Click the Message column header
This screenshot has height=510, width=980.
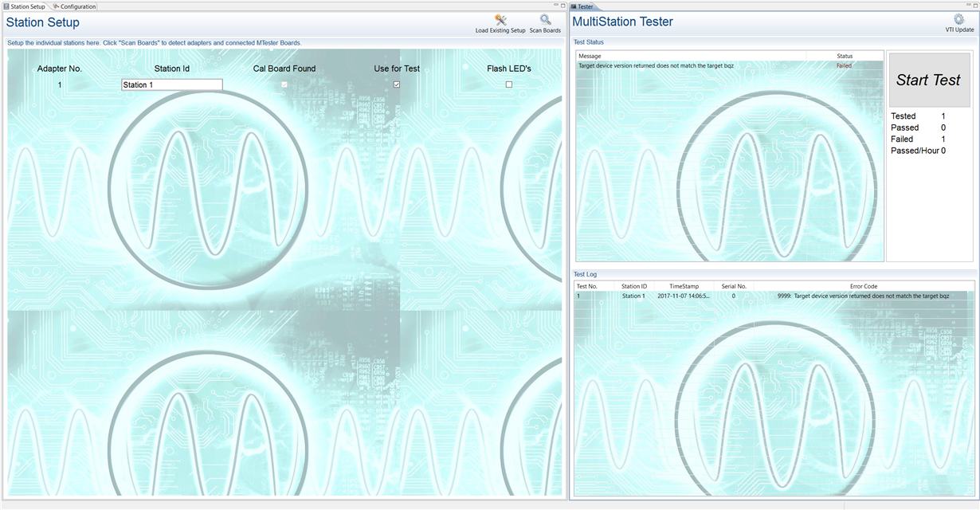coord(691,56)
